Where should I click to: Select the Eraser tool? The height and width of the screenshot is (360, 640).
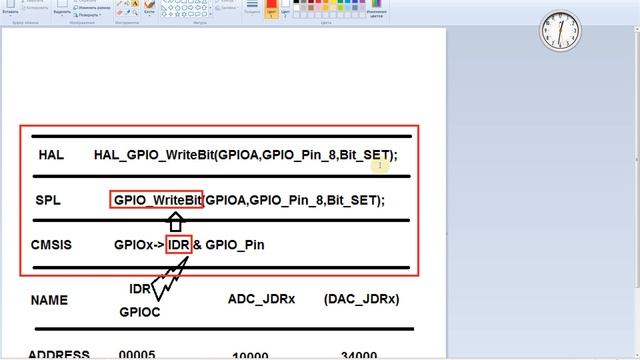(x=119, y=12)
